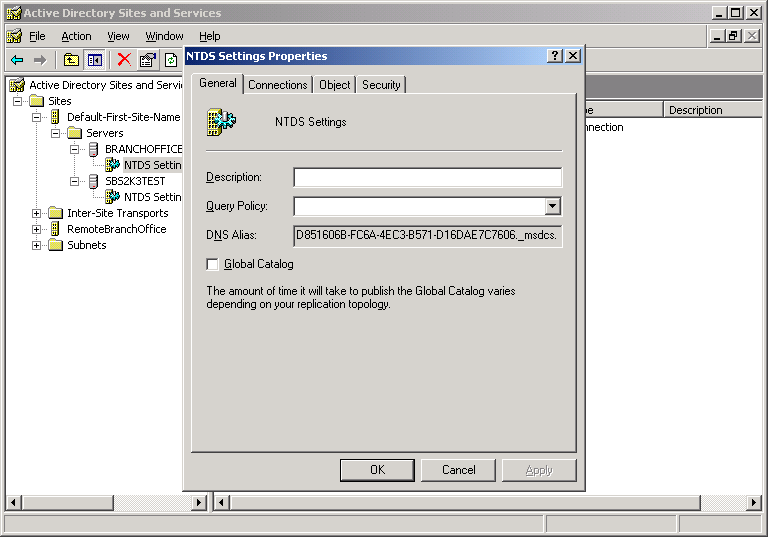
Task: Click the Inter-Site Transports folder icon
Action: pyautogui.click(x=56, y=213)
